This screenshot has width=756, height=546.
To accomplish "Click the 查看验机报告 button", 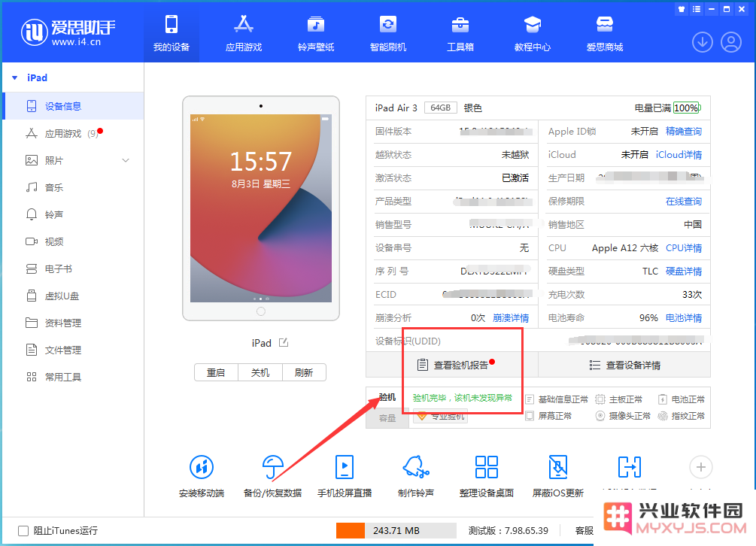I will click(x=452, y=365).
